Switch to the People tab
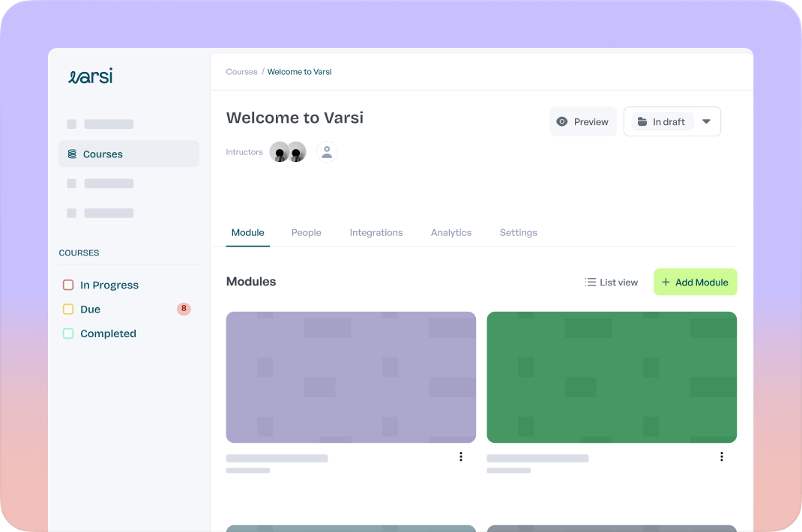 (306, 232)
